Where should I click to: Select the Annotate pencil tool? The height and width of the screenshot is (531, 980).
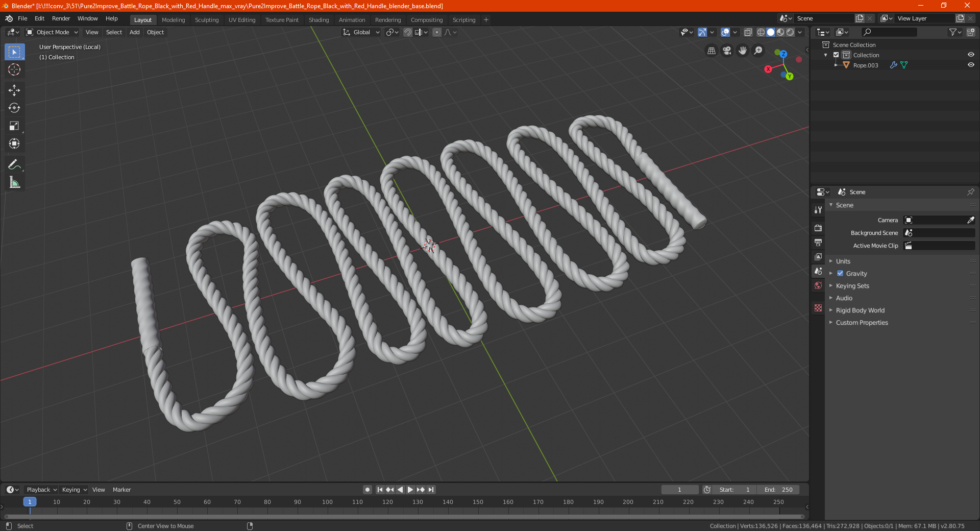[x=14, y=164]
